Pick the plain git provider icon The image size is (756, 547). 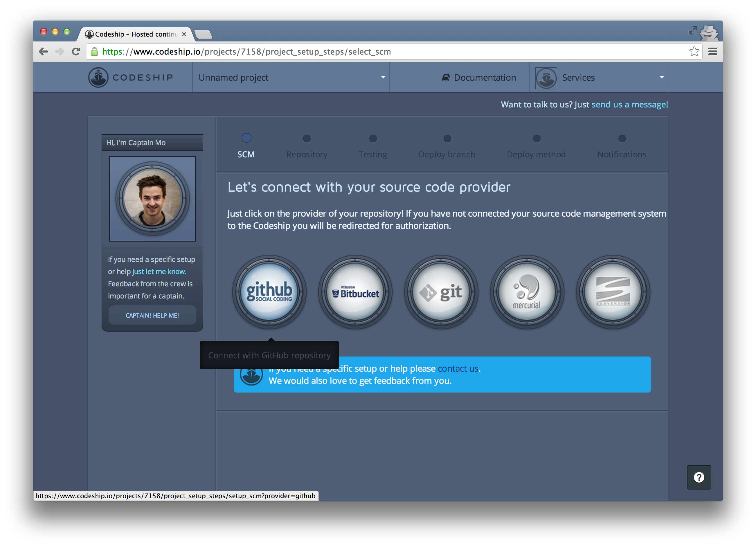pos(441,292)
